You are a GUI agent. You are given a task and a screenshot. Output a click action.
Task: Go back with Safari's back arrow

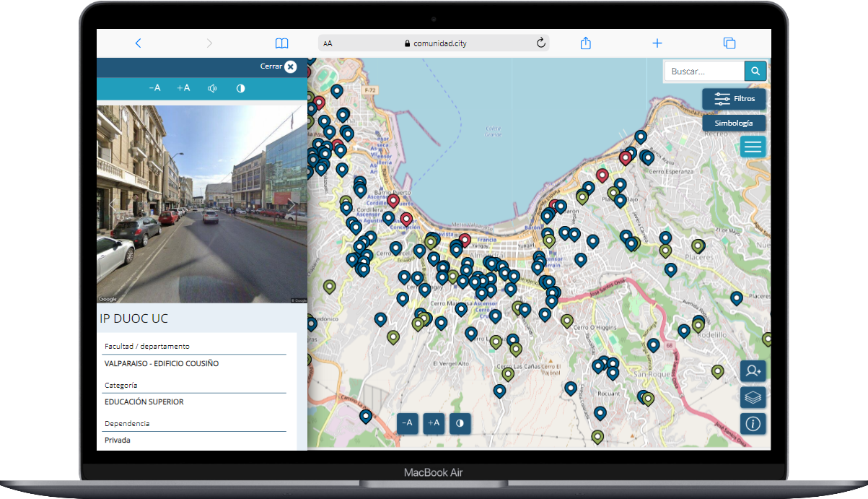pyautogui.click(x=138, y=43)
